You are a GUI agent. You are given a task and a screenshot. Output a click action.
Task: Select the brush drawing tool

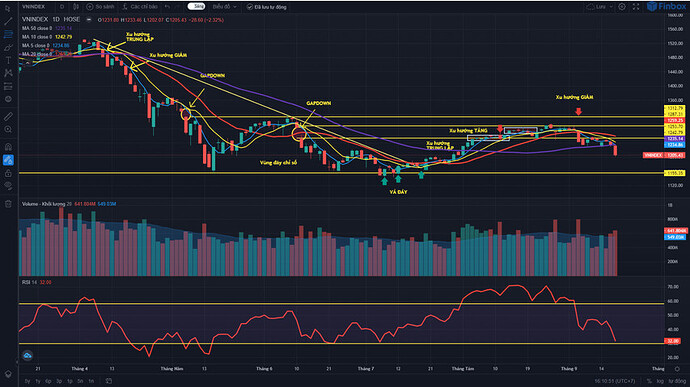click(8, 48)
